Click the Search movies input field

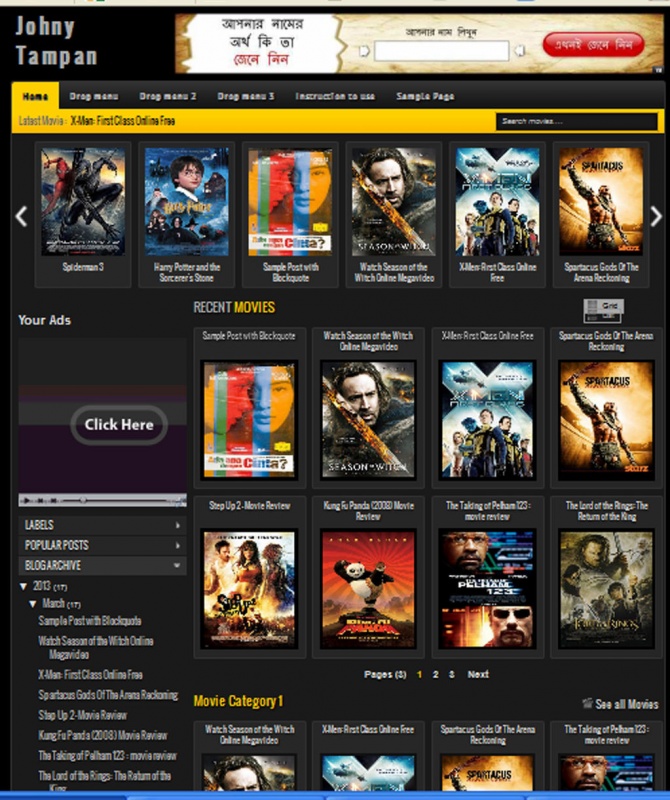coord(577,121)
